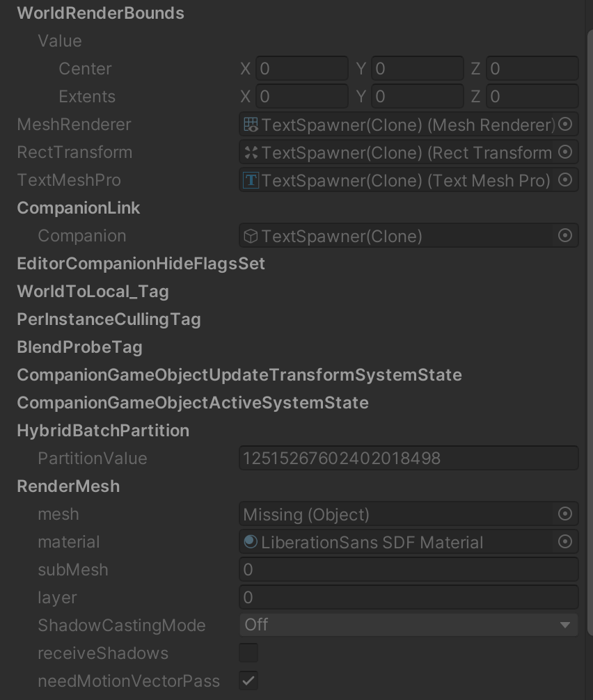Viewport: 593px width, 700px height.
Task: Enable the receiveShadows checkbox
Action: tap(248, 653)
